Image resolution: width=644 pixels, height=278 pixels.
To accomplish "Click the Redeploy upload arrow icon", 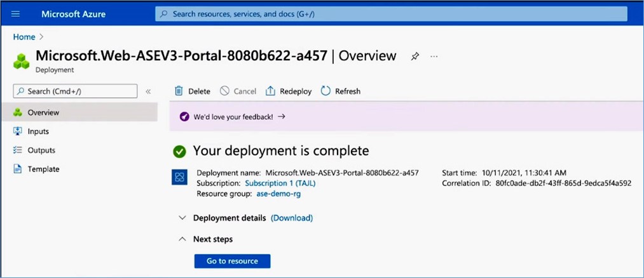I will click(270, 91).
